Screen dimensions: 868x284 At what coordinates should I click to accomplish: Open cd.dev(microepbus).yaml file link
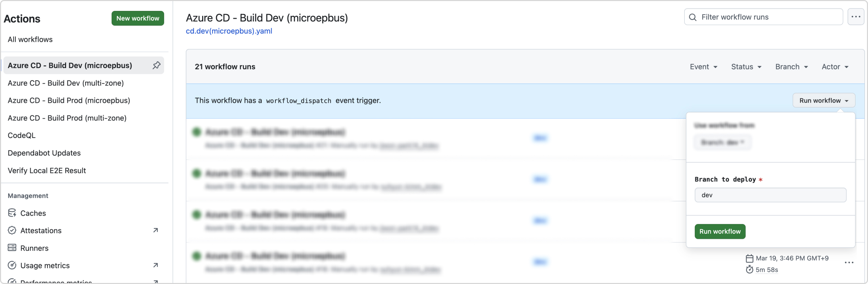pyautogui.click(x=229, y=31)
